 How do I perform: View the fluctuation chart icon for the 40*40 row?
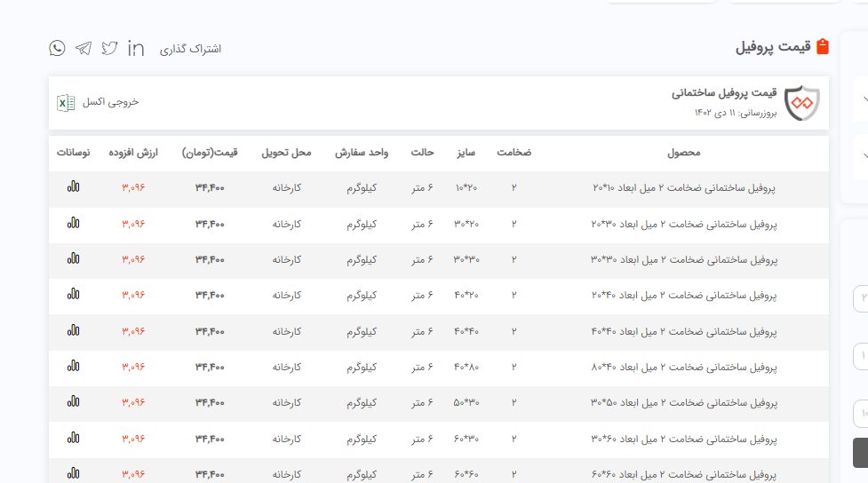(74, 330)
